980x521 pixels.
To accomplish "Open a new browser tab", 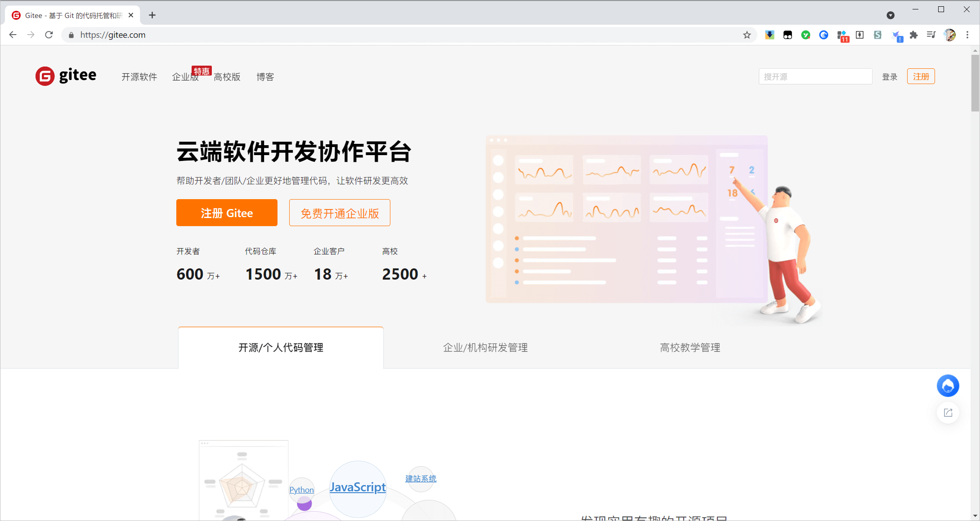I will pos(152,15).
